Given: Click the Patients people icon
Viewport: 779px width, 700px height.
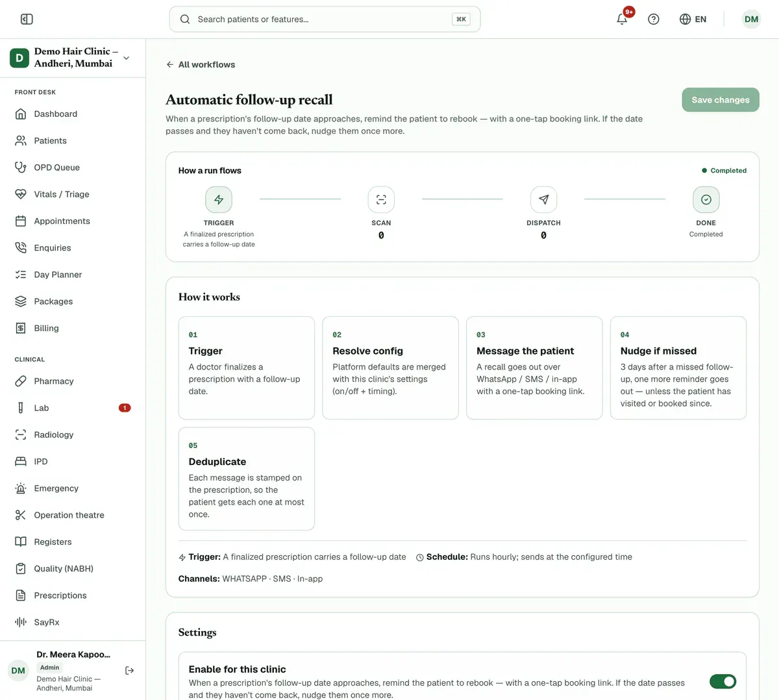Looking at the screenshot, I should click(x=21, y=140).
